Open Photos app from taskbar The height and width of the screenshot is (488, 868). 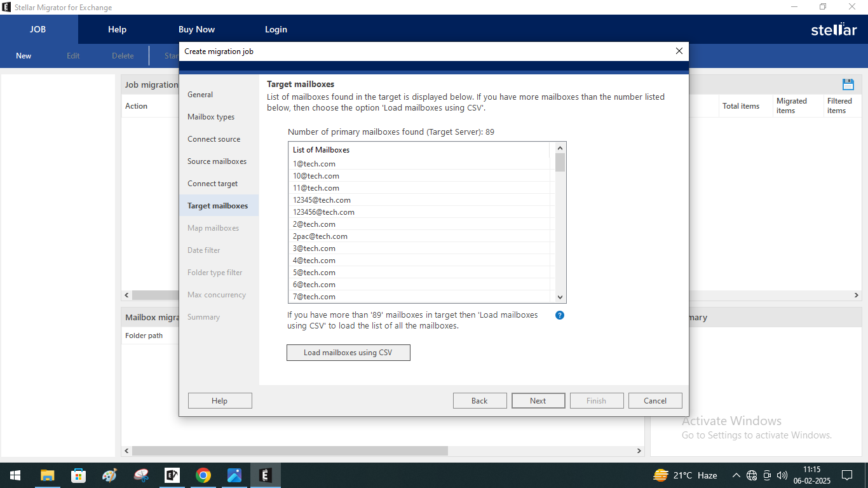(234, 475)
